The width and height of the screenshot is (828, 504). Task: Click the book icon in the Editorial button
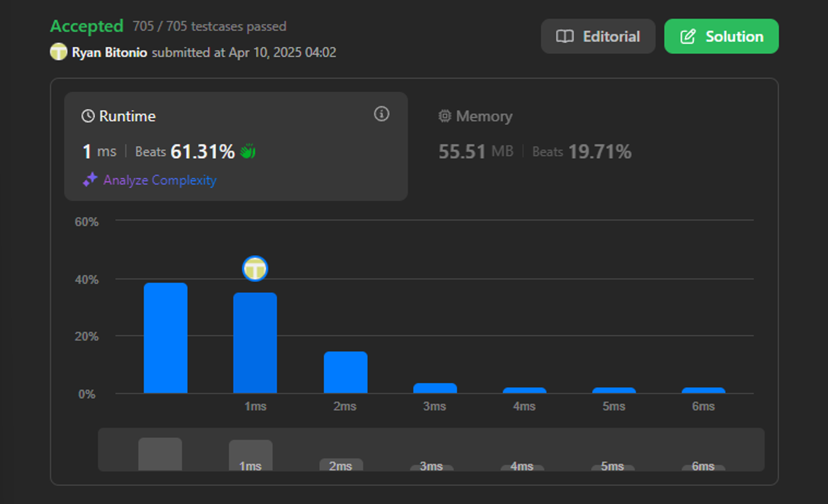pos(565,36)
